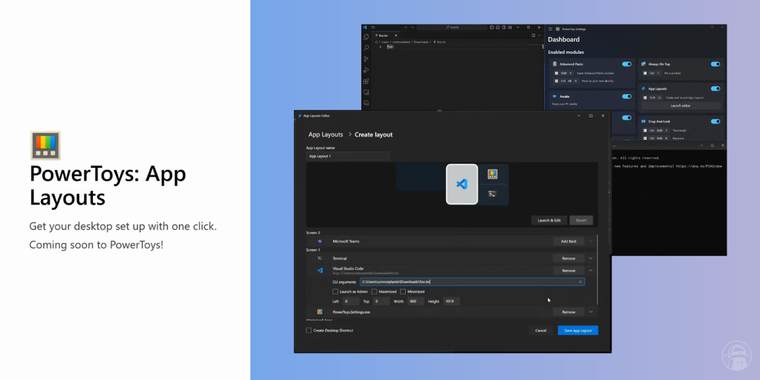Select the Terminal tile in layout preview
The width and height of the screenshot is (760, 380).
[x=493, y=194]
